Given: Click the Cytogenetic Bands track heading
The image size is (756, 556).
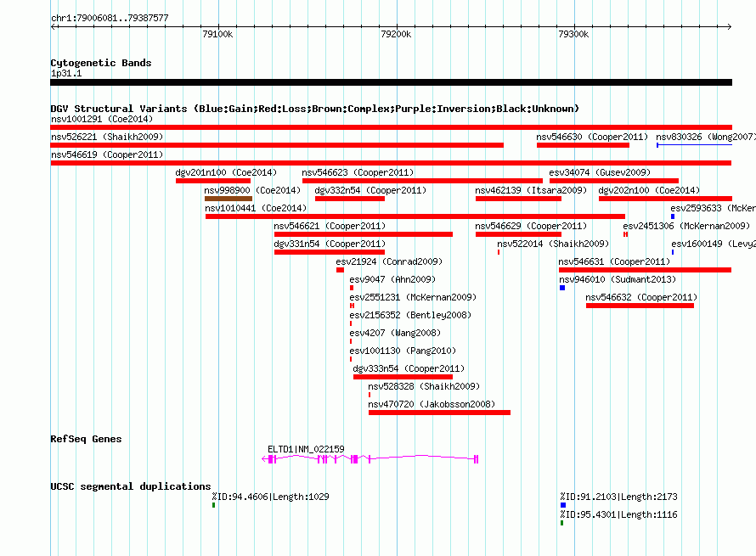Looking at the screenshot, I should pyautogui.click(x=101, y=63).
